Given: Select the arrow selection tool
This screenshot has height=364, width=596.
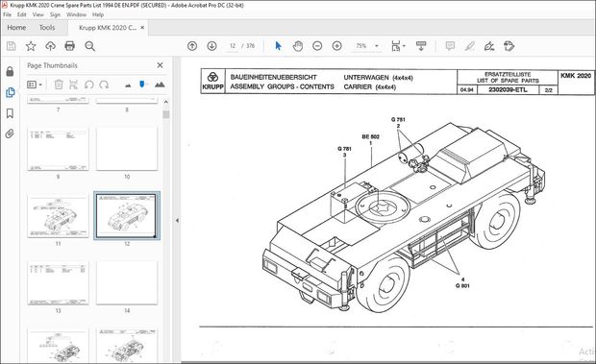Looking at the screenshot, I should coord(278,46).
